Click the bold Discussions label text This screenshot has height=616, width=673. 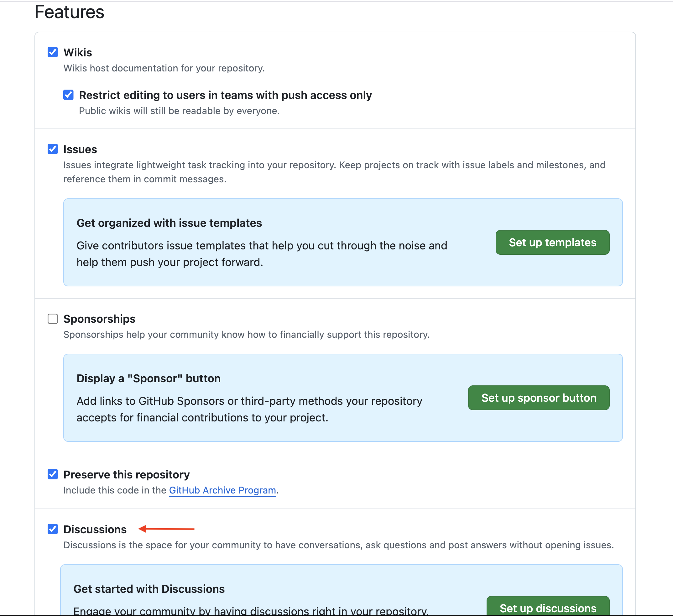(x=95, y=530)
